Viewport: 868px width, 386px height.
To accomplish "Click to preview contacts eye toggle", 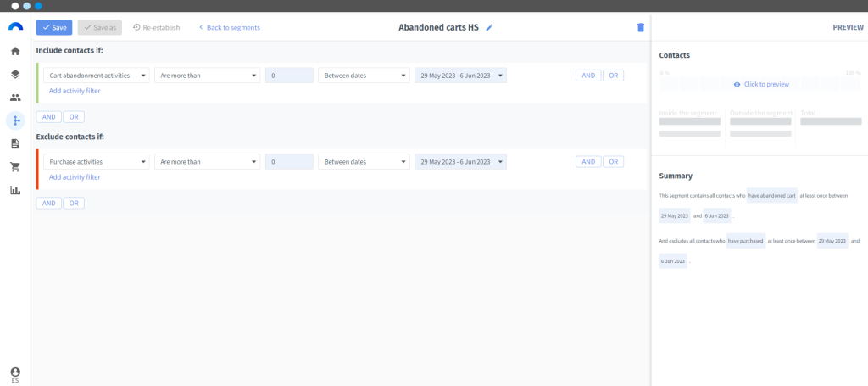I will coord(760,84).
